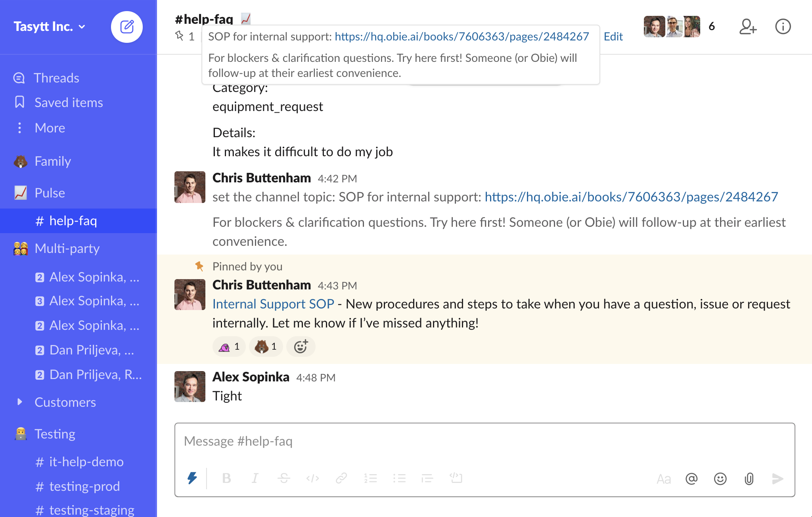The image size is (812, 517).
Task: Toggle inline code formatting
Action: click(312, 478)
